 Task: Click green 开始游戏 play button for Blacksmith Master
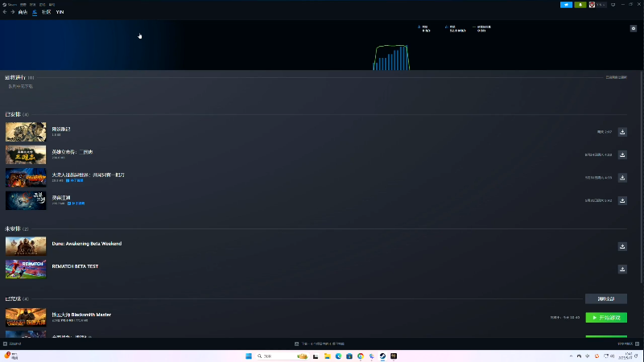coord(606,318)
